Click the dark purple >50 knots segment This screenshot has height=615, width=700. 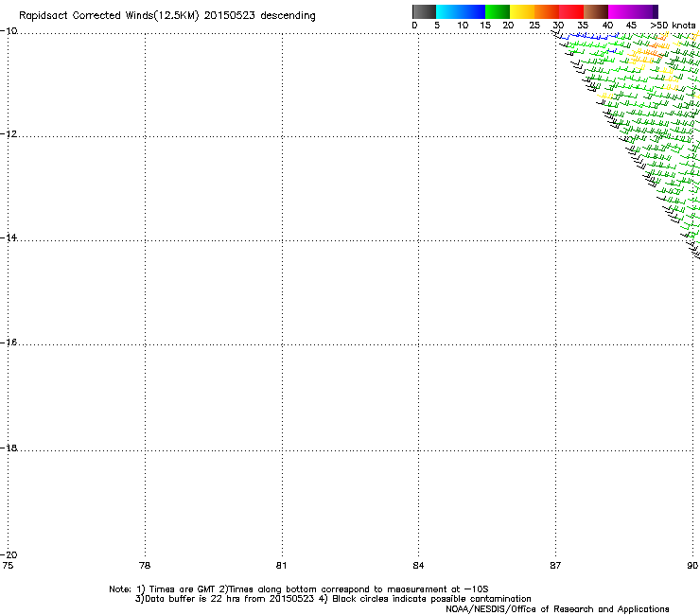coord(655,11)
